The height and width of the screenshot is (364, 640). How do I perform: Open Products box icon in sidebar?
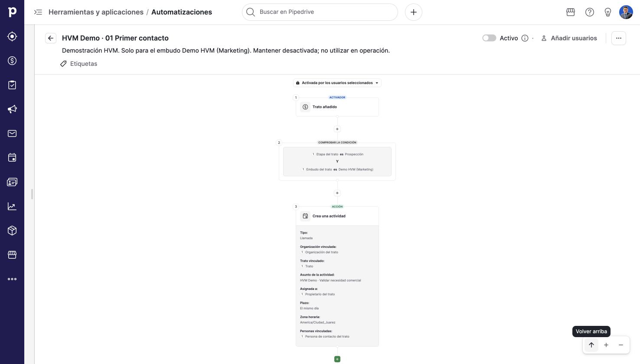(12, 231)
